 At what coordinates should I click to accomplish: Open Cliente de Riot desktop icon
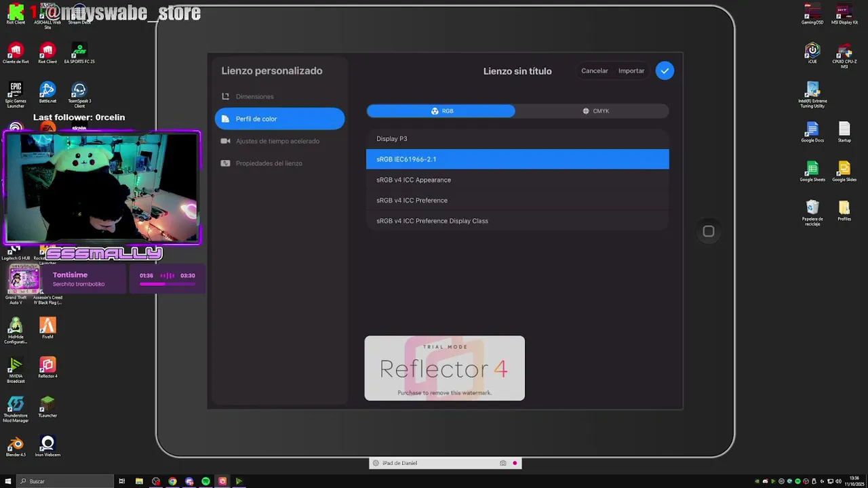(16, 53)
